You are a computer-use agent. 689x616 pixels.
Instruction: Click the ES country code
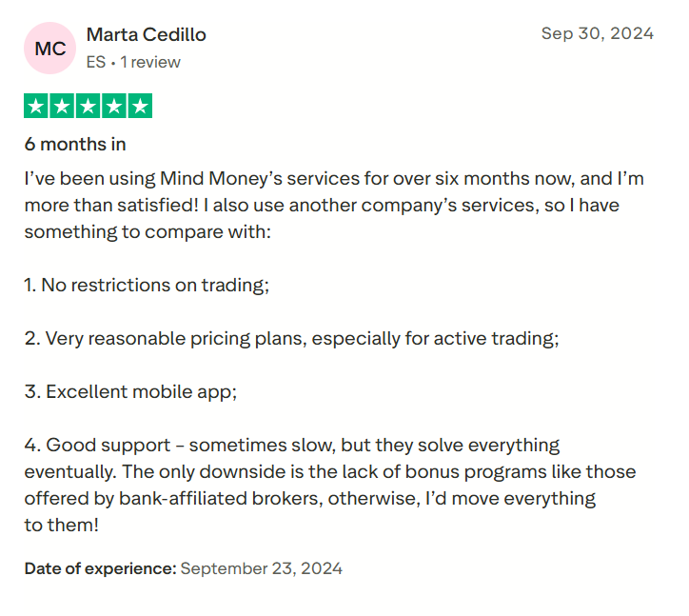[96, 62]
